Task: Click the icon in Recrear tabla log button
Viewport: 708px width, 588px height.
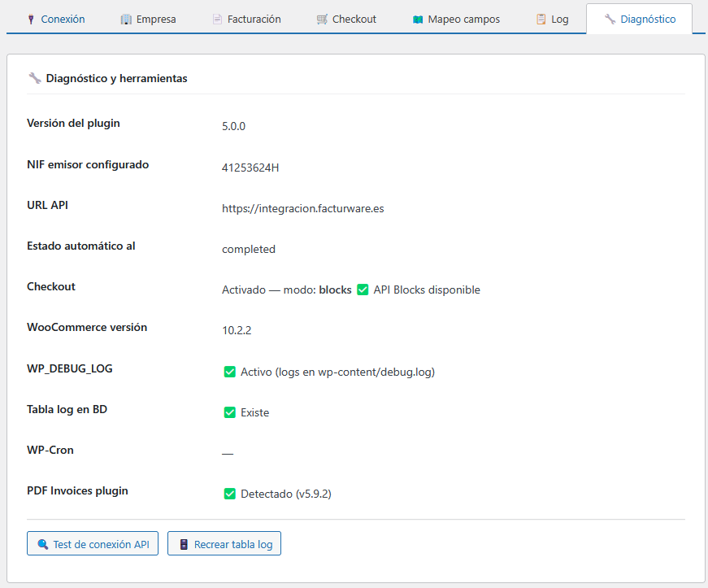Action: pos(184,544)
